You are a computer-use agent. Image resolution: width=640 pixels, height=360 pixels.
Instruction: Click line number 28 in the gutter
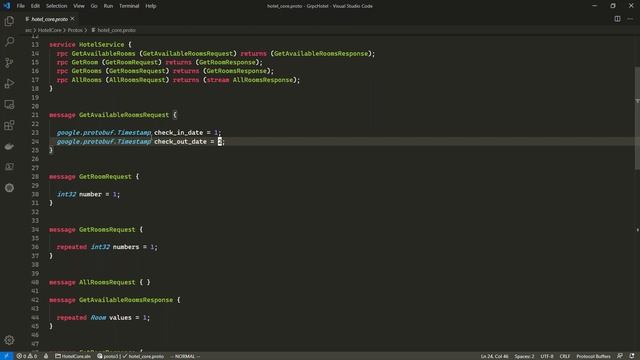pyautogui.click(x=35, y=177)
